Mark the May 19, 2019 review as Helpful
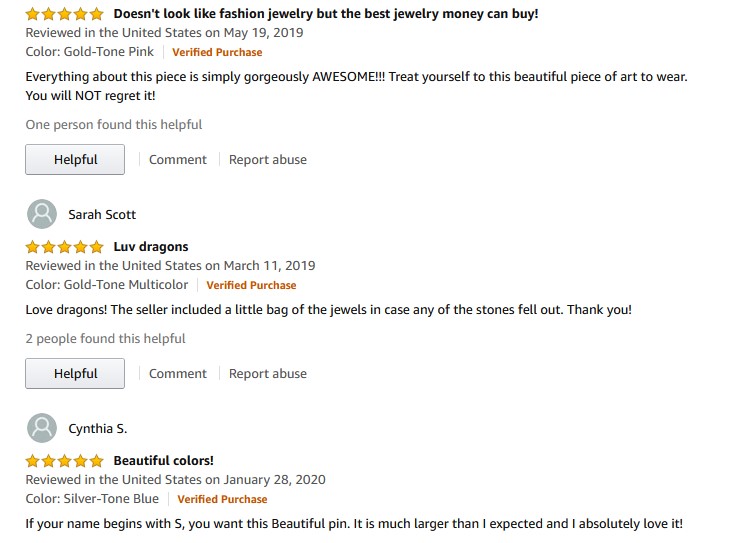This screenshot has width=748, height=543. [75, 160]
